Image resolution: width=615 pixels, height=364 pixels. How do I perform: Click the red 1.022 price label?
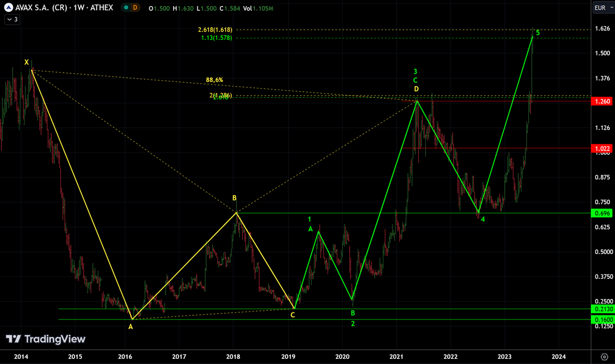(x=602, y=148)
